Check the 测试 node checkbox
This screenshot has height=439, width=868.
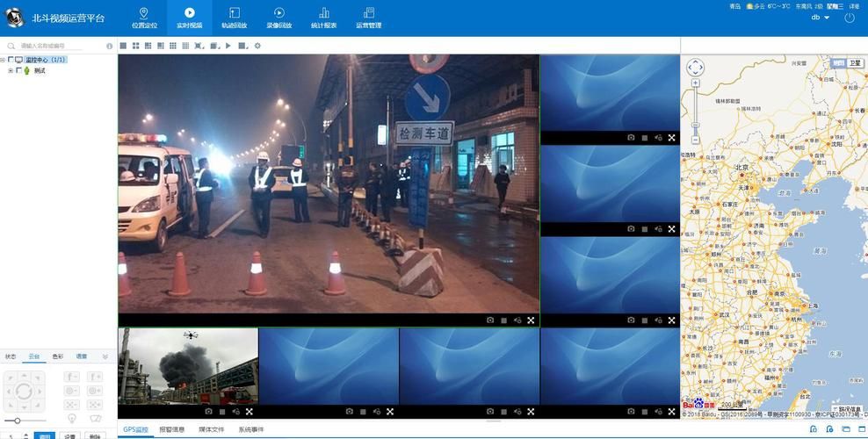click(x=18, y=70)
